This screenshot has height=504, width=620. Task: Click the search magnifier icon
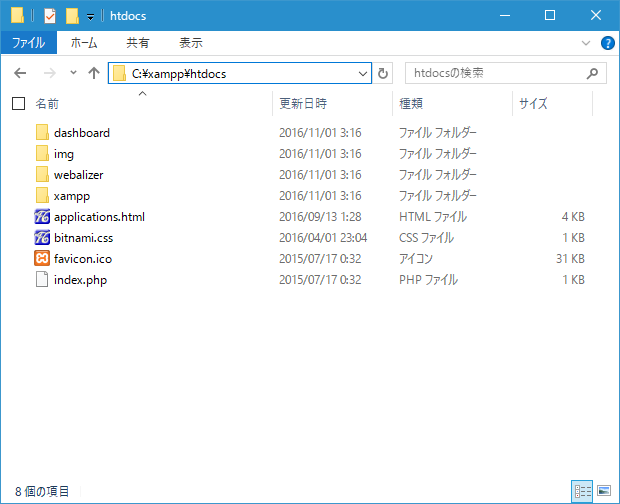point(592,73)
